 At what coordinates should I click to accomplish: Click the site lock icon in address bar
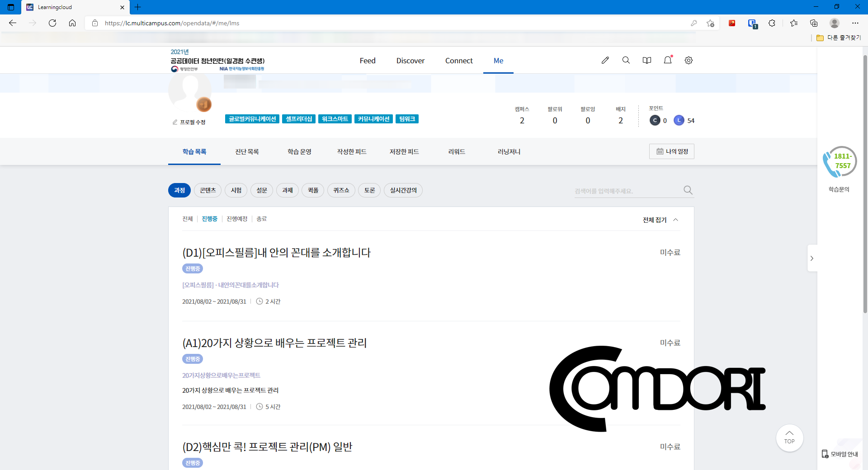[95, 23]
